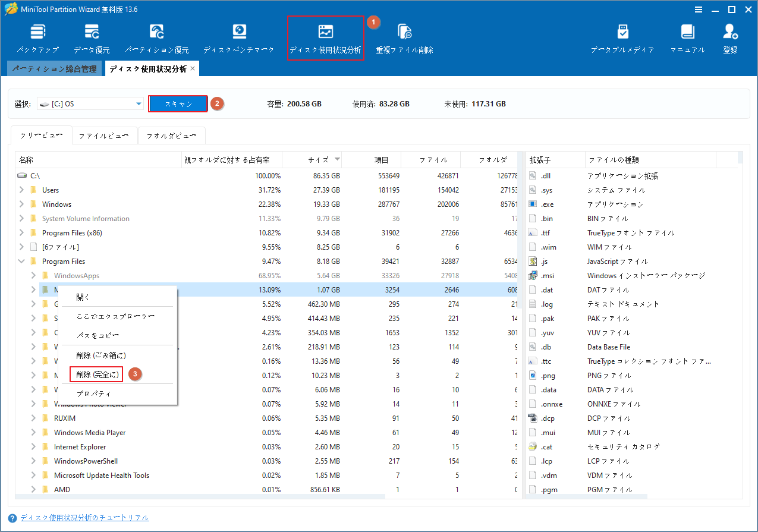
Task: Select the AMD folder row
Action: tap(266, 490)
